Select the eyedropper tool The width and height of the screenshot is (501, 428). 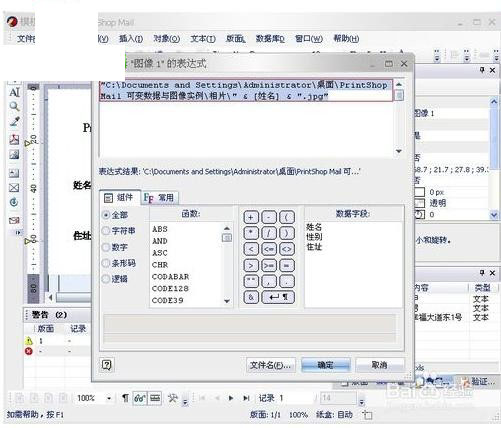(14, 122)
